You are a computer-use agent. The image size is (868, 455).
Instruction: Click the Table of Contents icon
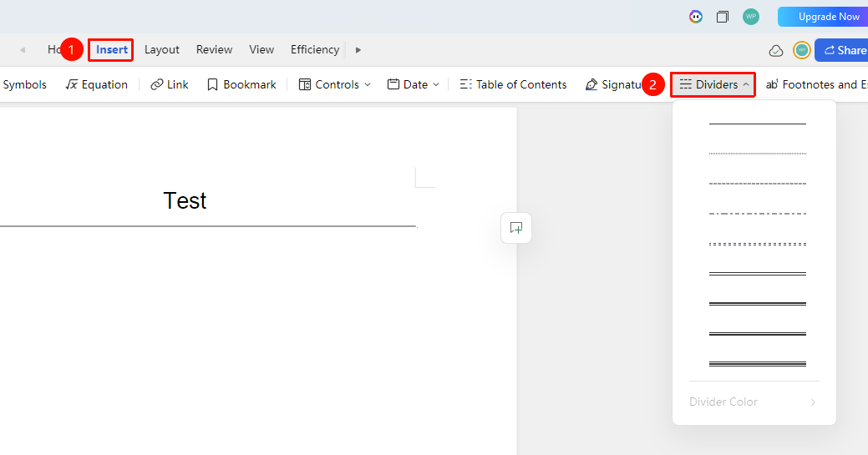click(465, 84)
